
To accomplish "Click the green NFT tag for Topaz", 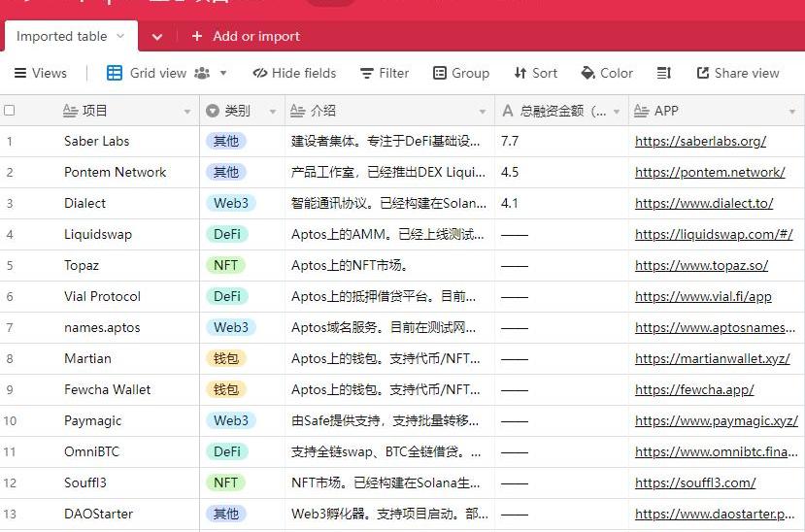I will tap(225, 265).
